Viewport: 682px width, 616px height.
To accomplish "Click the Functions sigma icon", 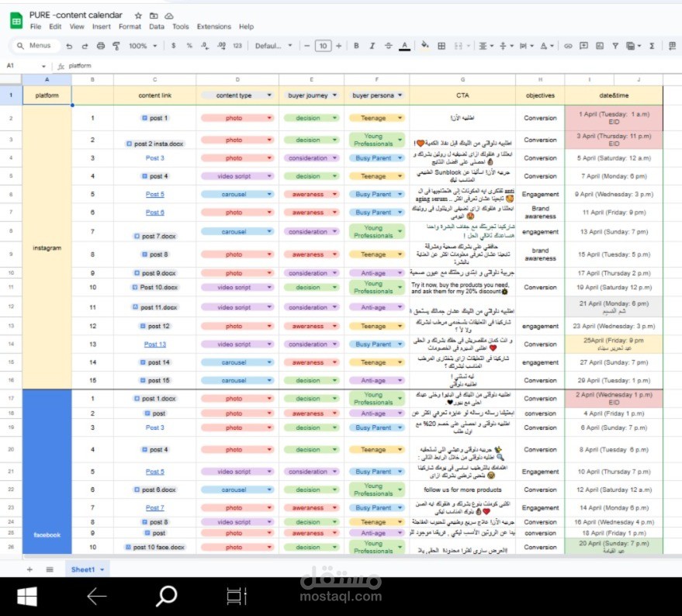I will click(x=652, y=46).
